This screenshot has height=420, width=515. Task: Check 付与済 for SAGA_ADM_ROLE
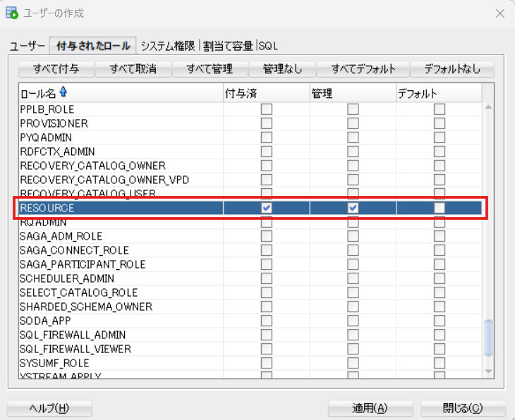(267, 236)
